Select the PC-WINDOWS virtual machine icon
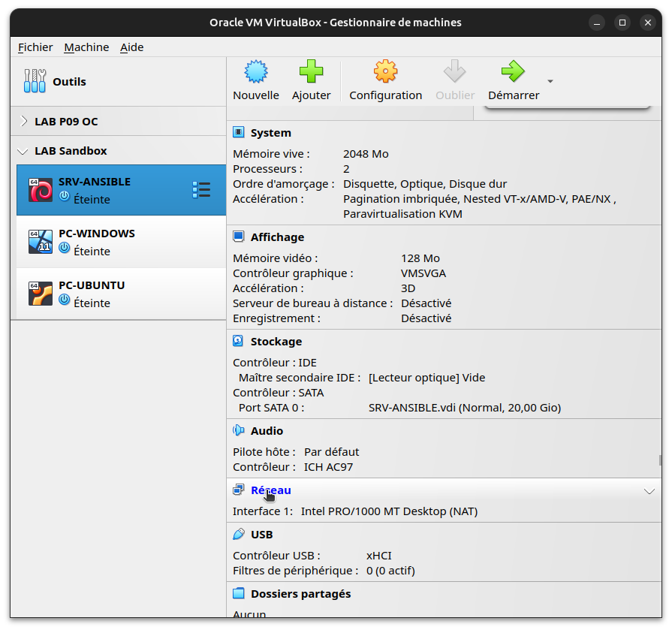This screenshot has height=630, width=672. point(40,242)
